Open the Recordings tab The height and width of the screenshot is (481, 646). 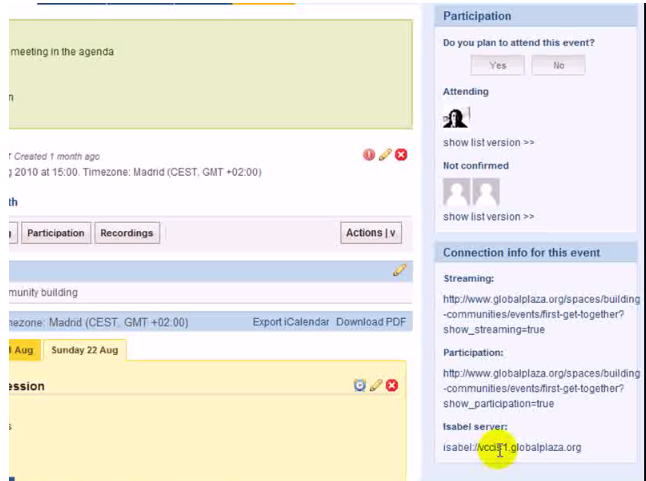(x=127, y=233)
